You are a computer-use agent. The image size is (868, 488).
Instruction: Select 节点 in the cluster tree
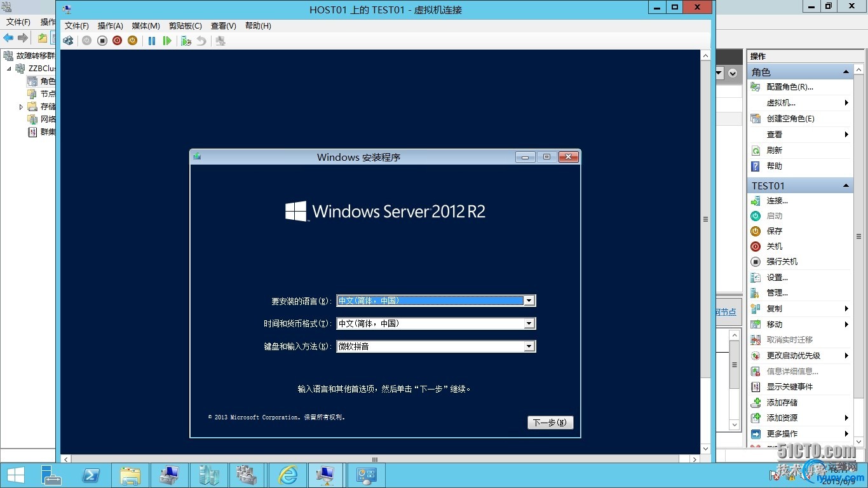point(42,94)
